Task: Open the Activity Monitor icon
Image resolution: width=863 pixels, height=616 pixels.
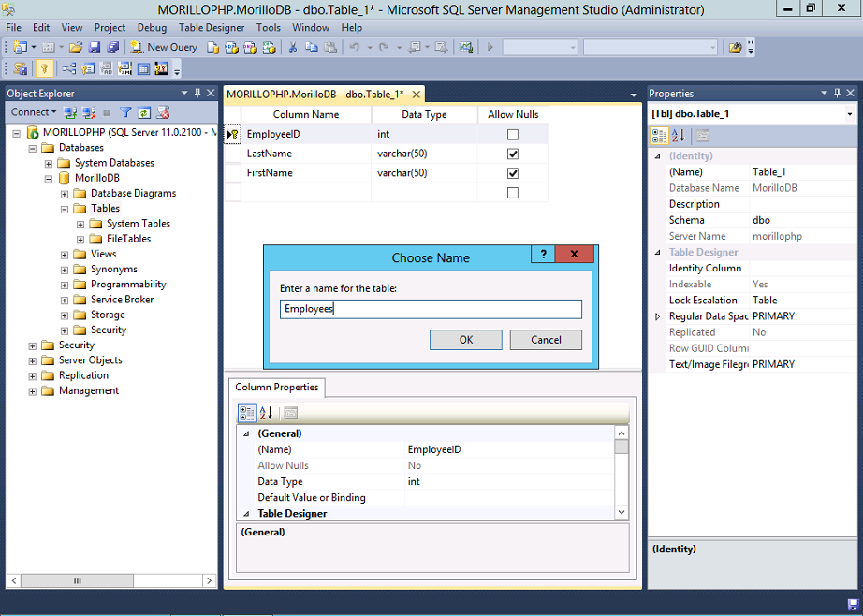Action: tap(465, 48)
